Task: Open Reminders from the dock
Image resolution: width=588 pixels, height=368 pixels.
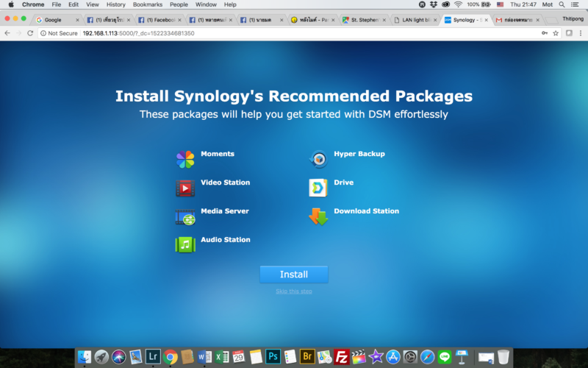Action: [290, 357]
